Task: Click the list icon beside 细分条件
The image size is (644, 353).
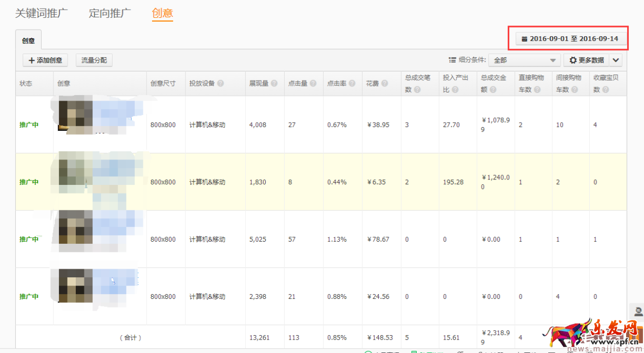Action: pos(454,59)
